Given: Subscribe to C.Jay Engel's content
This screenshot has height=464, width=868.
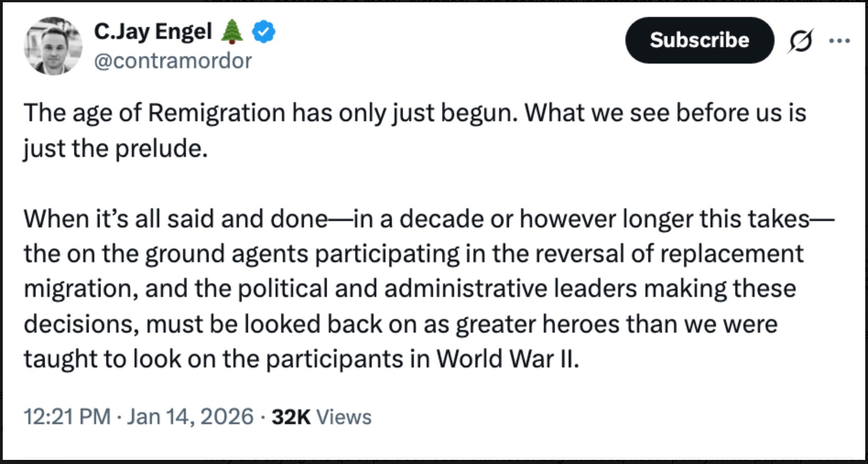Looking at the screenshot, I should 700,40.
